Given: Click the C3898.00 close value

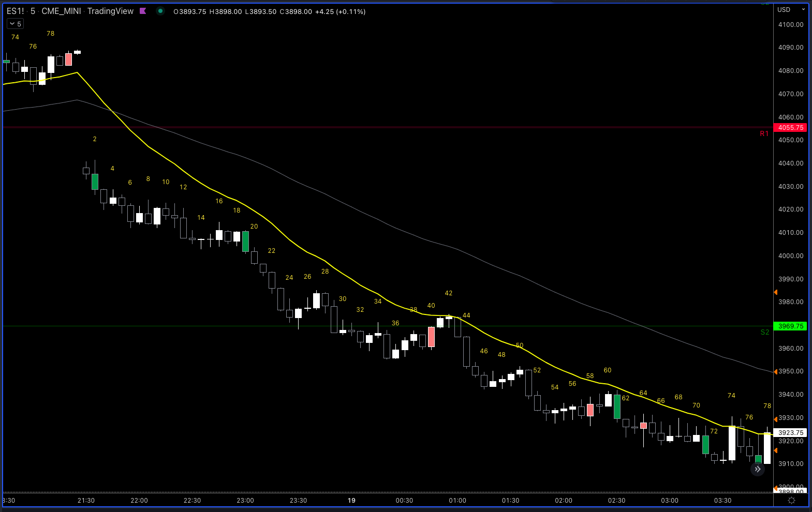Looking at the screenshot, I should pyautogui.click(x=296, y=11).
